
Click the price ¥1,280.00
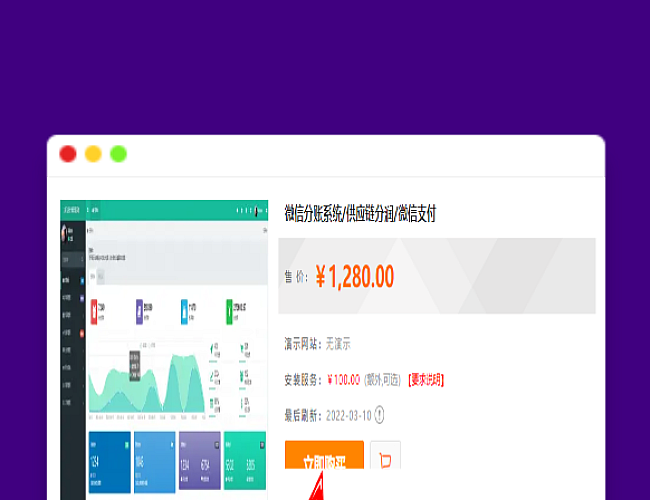355,277
